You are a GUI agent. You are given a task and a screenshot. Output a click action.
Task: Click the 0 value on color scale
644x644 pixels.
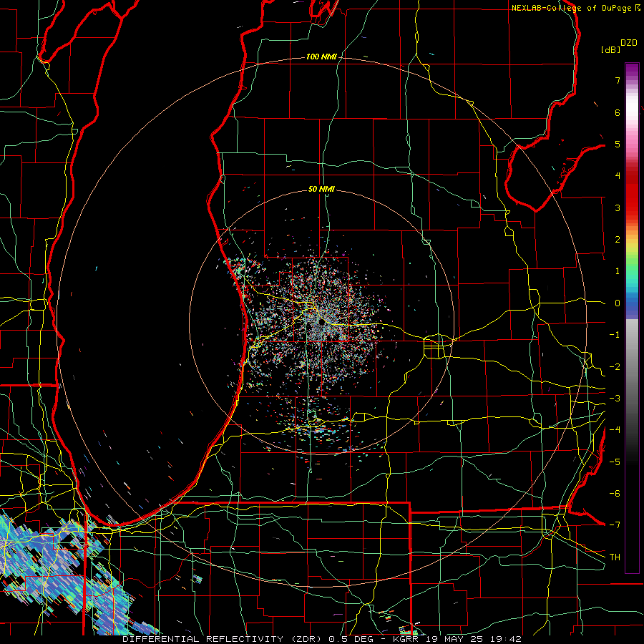[618, 303]
